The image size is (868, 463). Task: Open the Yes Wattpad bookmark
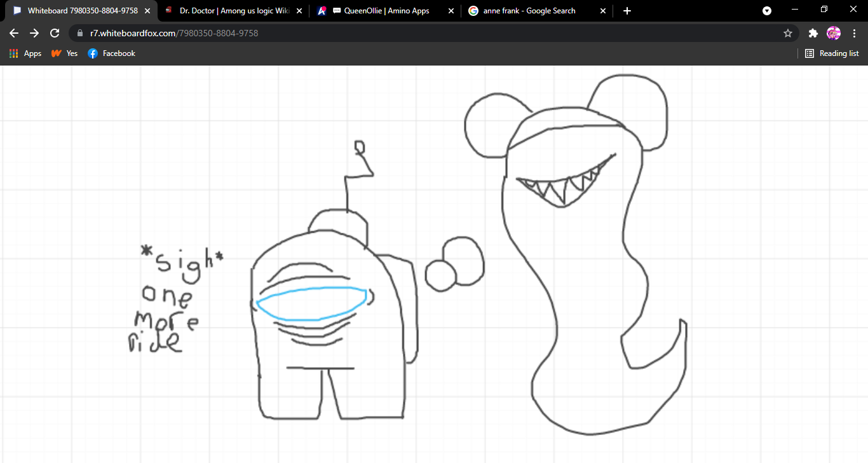(64, 53)
